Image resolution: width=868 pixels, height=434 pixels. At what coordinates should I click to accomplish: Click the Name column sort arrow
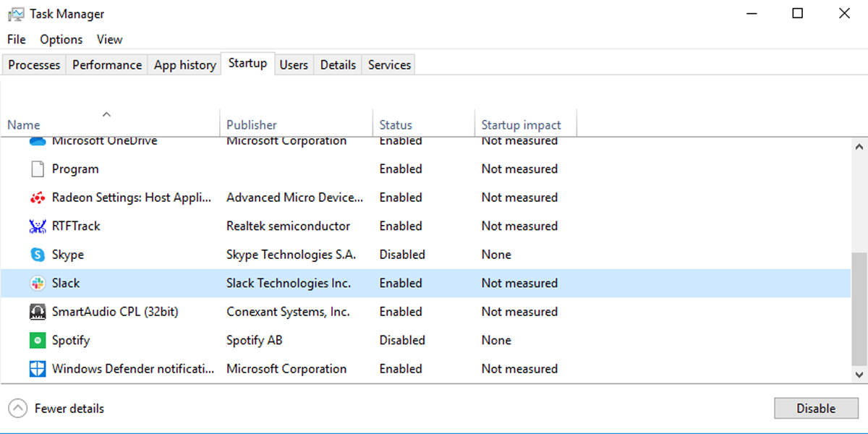[106, 114]
